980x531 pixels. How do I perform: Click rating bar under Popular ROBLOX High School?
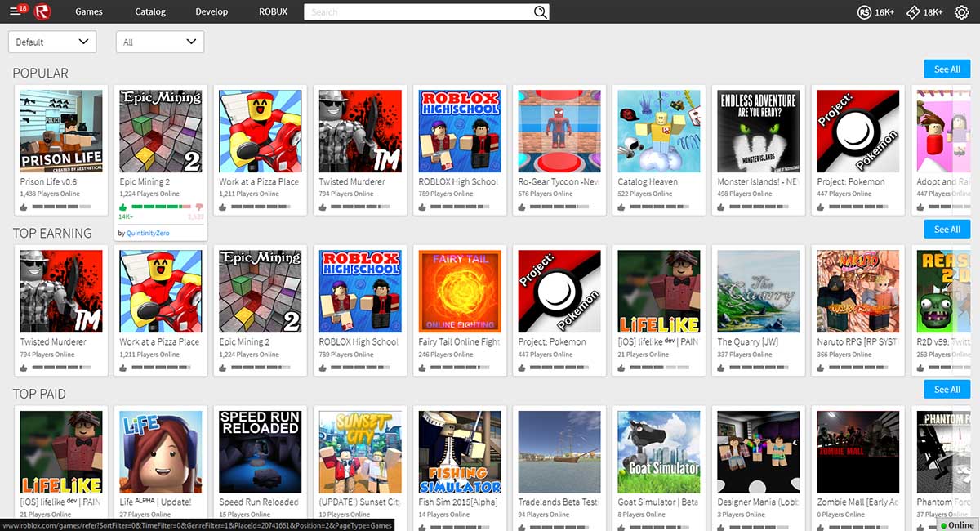pos(460,207)
